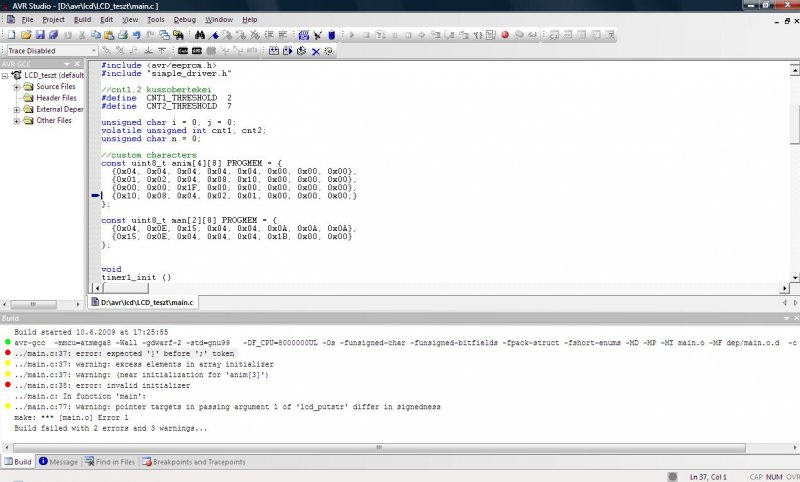Click the blue cylinder icon in build toolbar

331,35
